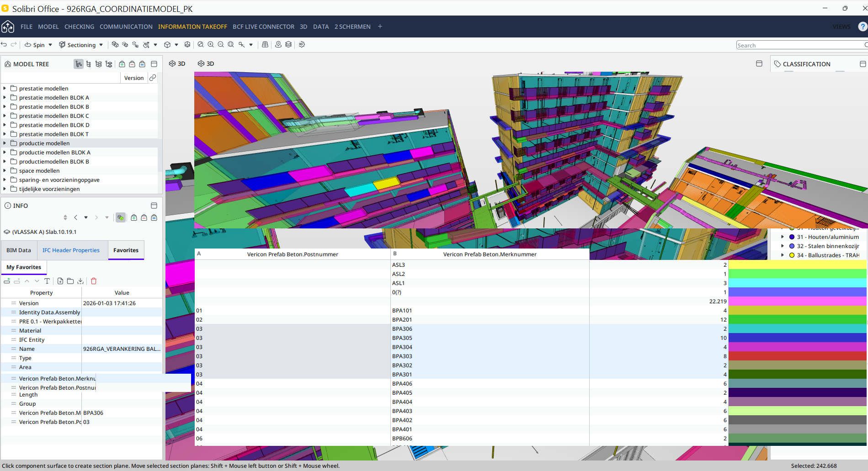Click the open folder icon in Favorites toolbar

coord(70,281)
